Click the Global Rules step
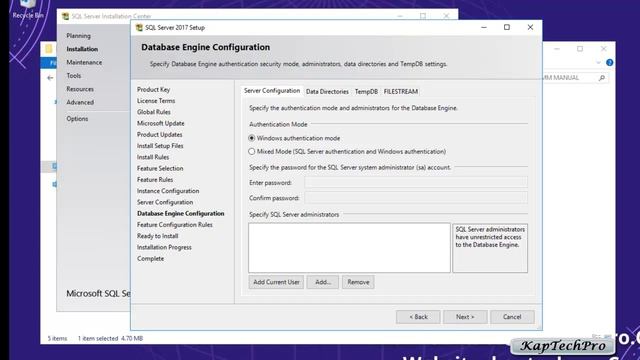 click(x=154, y=112)
